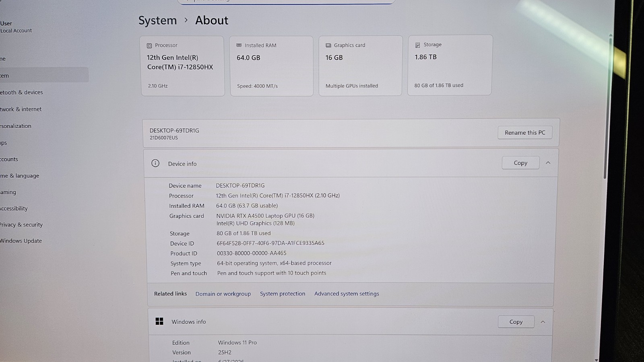Click the Pen and touch support value
The image size is (644, 362).
(272, 273)
